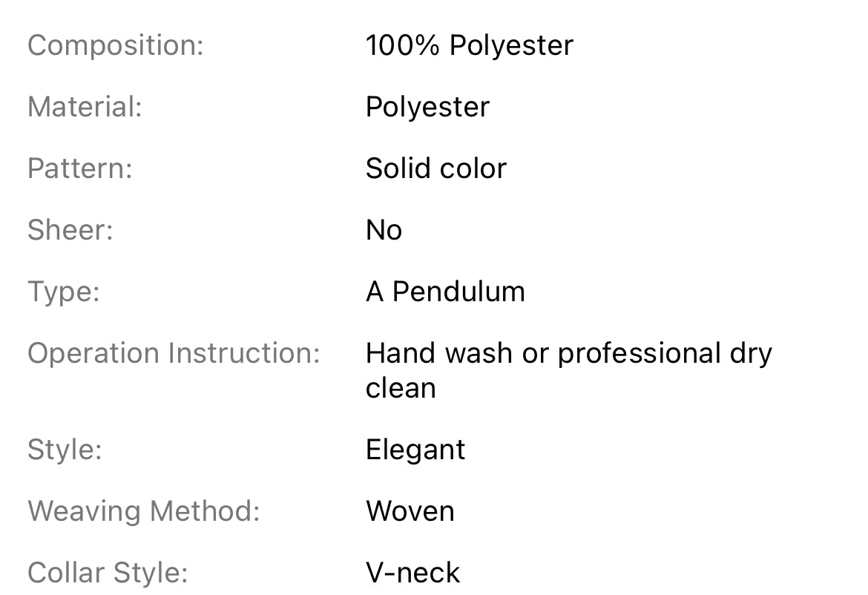Click the words Hand wash in care instructions
This screenshot has width=868, height=595.
438,353
